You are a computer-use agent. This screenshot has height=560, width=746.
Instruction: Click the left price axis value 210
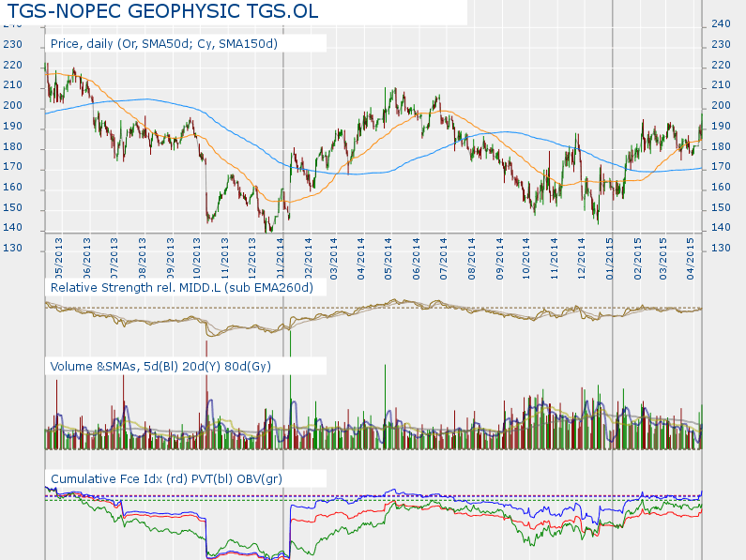[x=13, y=84]
